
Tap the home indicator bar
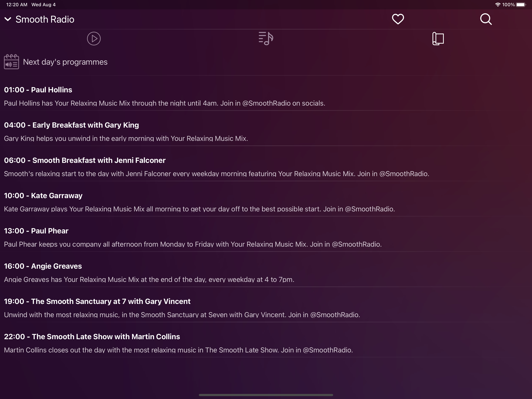point(266,395)
